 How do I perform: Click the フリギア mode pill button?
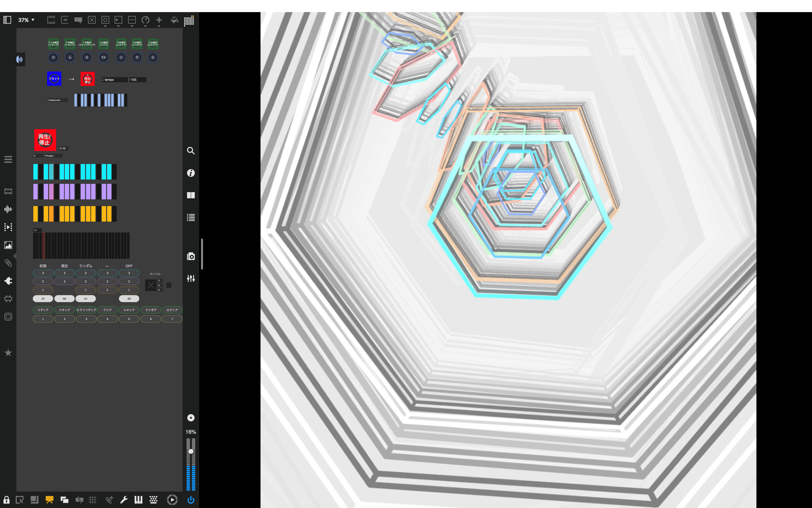click(151, 310)
